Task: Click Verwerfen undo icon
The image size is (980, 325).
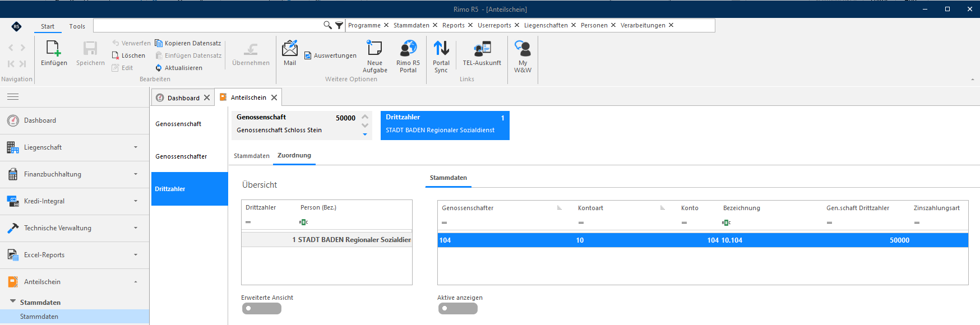Action: point(115,43)
